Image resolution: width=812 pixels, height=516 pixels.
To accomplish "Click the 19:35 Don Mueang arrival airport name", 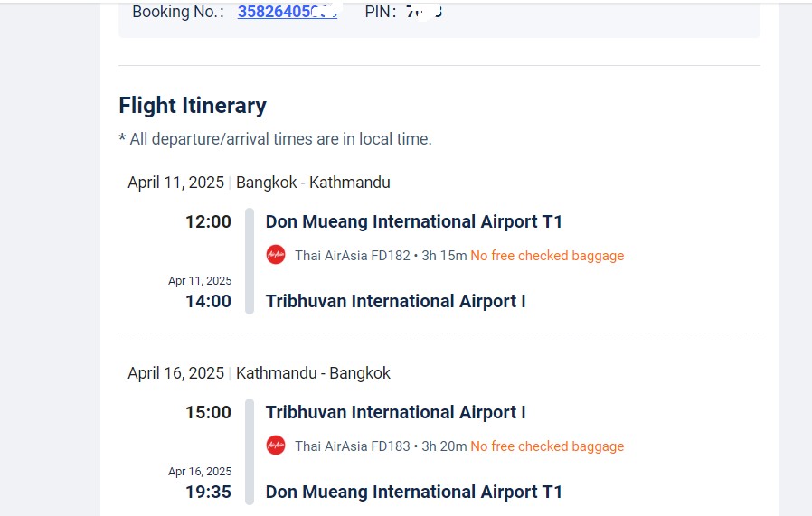I will click(x=414, y=492).
